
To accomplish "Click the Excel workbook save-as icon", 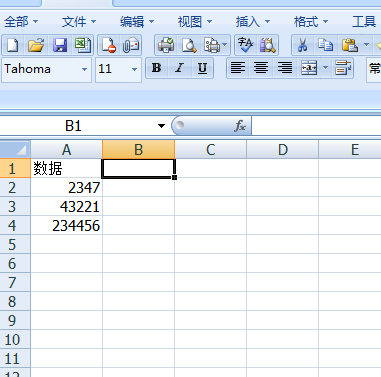I will tap(83, 45).
